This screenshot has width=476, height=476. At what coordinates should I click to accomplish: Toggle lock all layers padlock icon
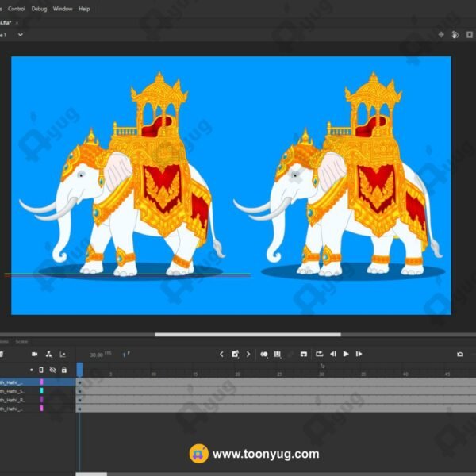coord(64,370)
